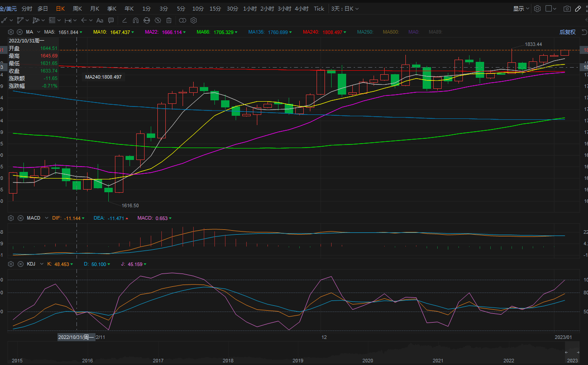Switch to 15分 timeframe tab
This screenshot has height=365, width=588.
215,8
